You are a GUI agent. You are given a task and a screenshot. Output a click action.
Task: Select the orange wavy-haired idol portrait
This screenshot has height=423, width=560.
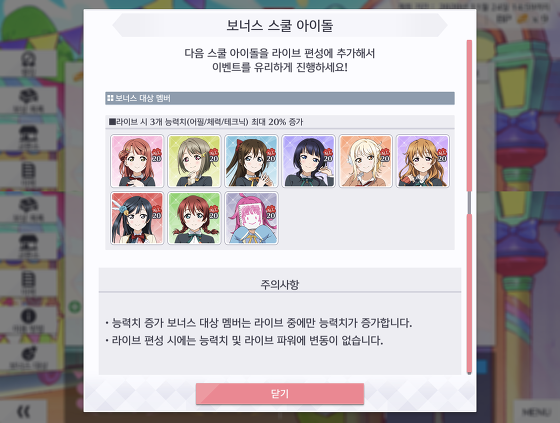pyautogui.click(x=423, y=161)
